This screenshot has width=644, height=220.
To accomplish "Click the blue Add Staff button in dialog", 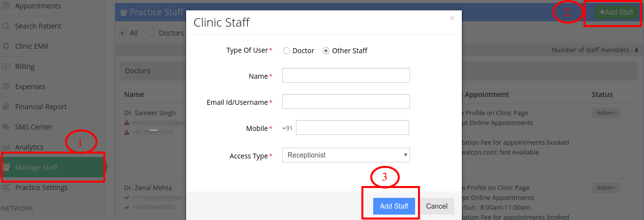I will point(394,206).
